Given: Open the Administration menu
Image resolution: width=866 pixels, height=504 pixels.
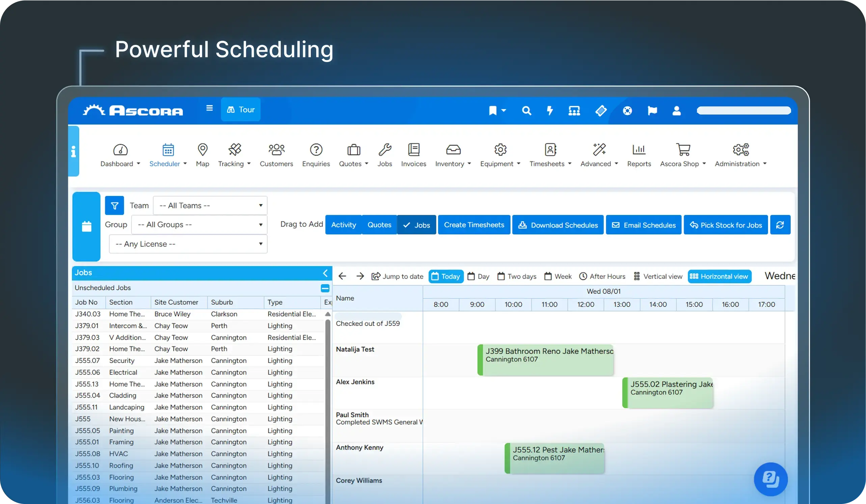Looking at the screenshot, I should [738, 155].
